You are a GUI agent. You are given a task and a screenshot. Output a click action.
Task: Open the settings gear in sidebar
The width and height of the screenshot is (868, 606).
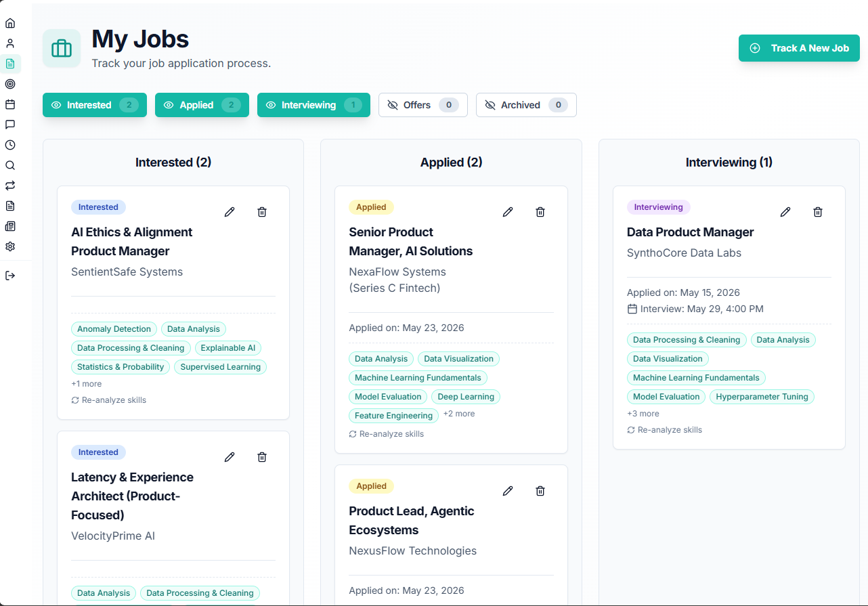(10, 246)
